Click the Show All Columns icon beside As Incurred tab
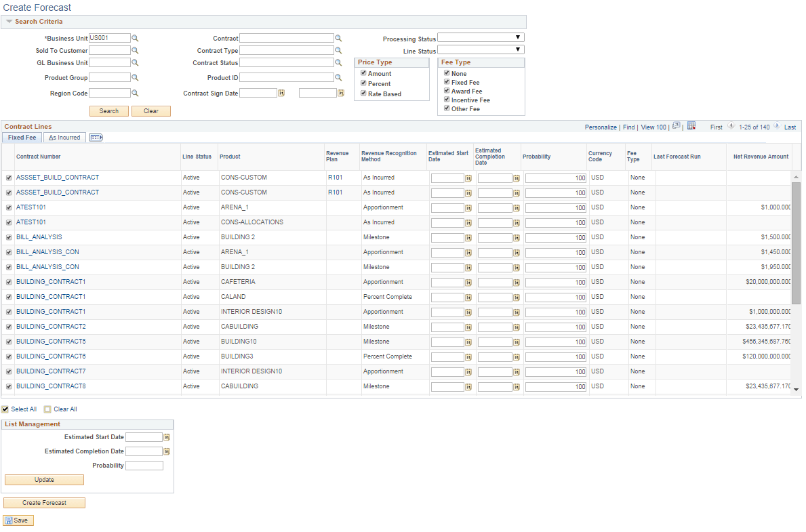Image resolution: width=806 pixels, height=532 pixels. pos(96,137)
